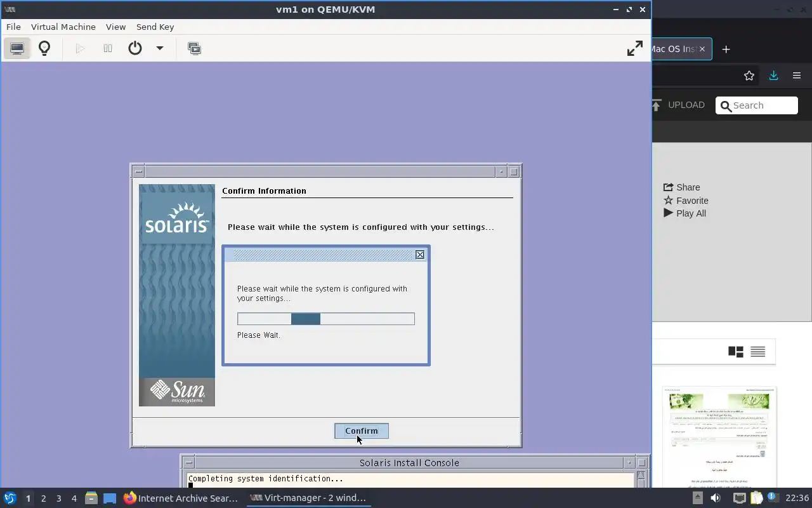Image resolution: width=812 pixels, height=508 pixels.
Task: Switch to the tile view layout icon
Action: (736, 352)
